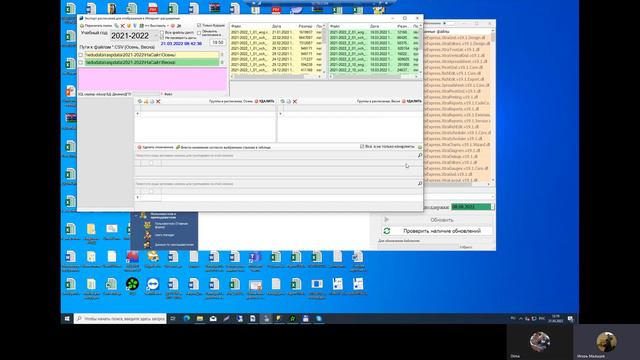Image resolution: width=640 pixels, height=360 pixels.
Task: Click the recalculate search icon in top toolbar
Action: click(x=82, y=26)
